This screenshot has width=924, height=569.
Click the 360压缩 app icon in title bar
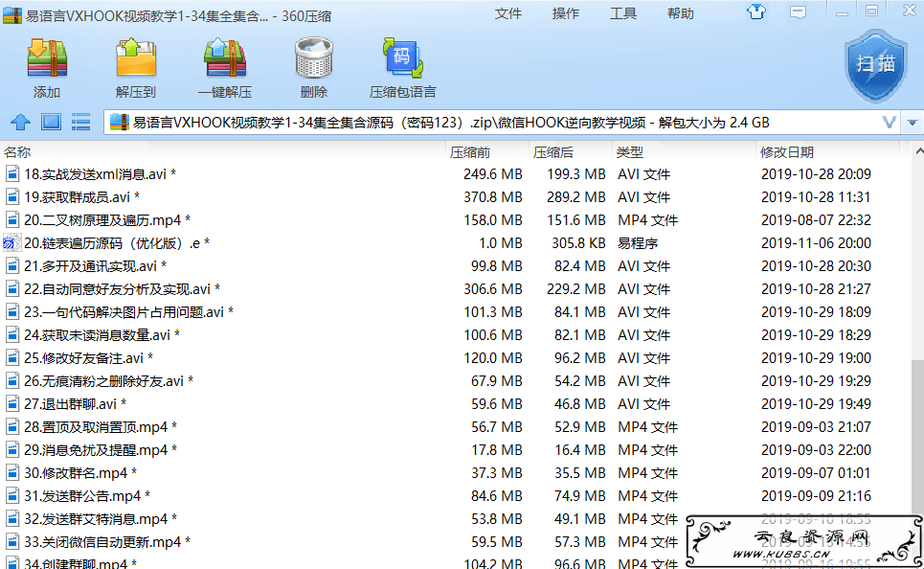tap(12, 15)
